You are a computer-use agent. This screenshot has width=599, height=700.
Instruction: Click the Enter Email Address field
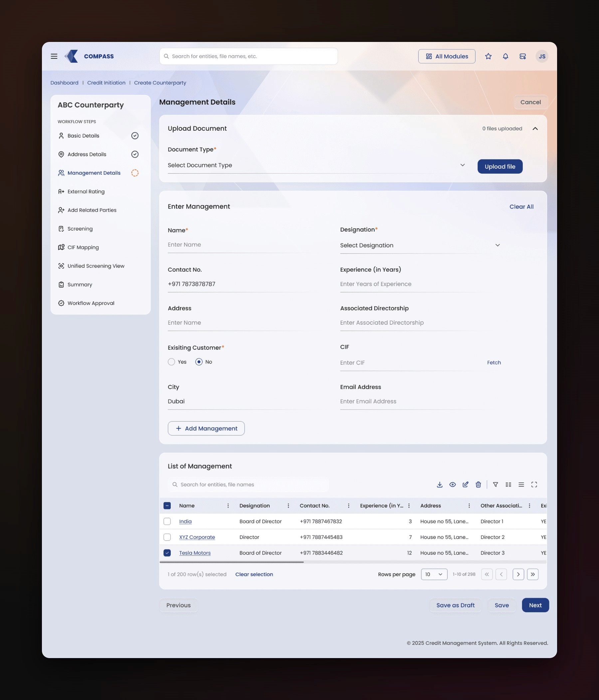(x=420, y=401)
